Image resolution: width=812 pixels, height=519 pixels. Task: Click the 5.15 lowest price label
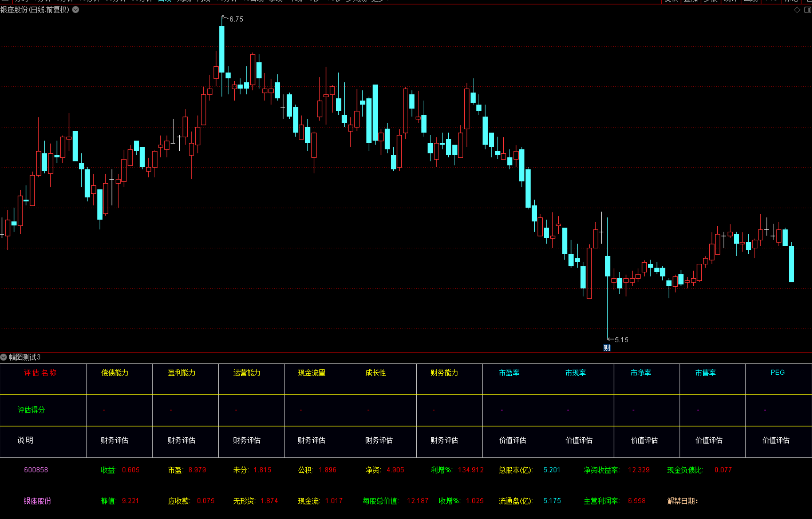coord(621,340)
